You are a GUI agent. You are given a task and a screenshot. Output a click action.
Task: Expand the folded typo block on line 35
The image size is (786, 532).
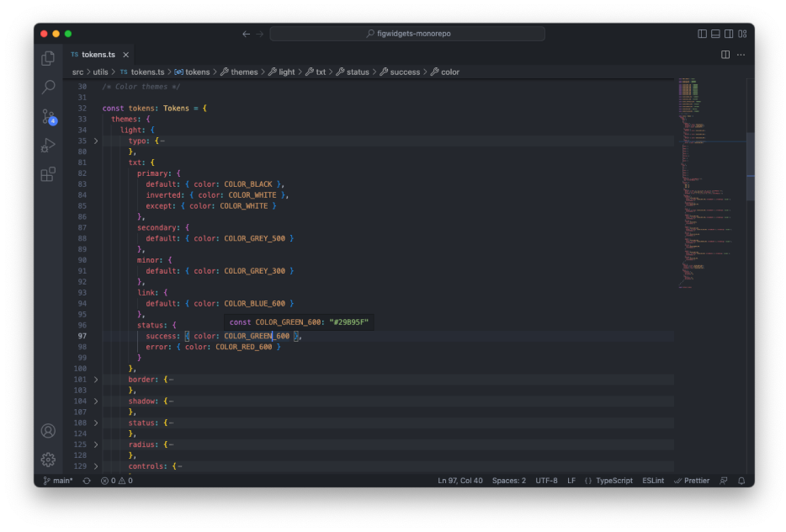coord(96,141)
